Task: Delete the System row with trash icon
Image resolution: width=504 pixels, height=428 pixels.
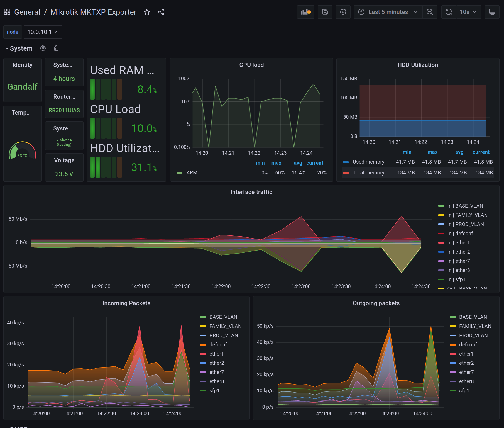Action: coord(56,48)
